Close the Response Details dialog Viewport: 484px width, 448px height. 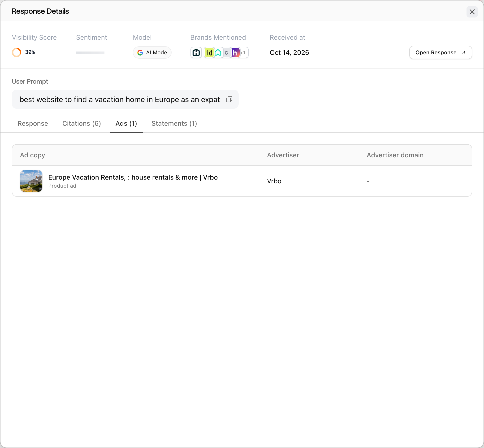coord(472,12)
